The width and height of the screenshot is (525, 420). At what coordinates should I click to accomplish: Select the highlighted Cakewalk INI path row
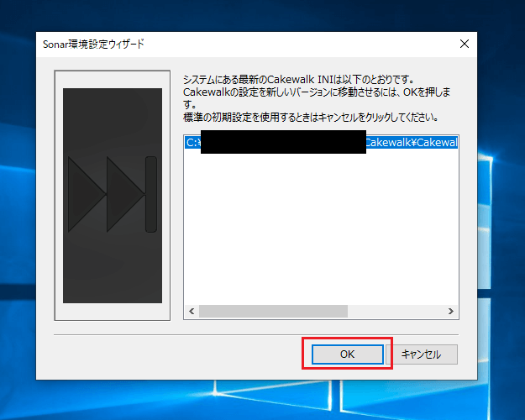coord(321,143)
